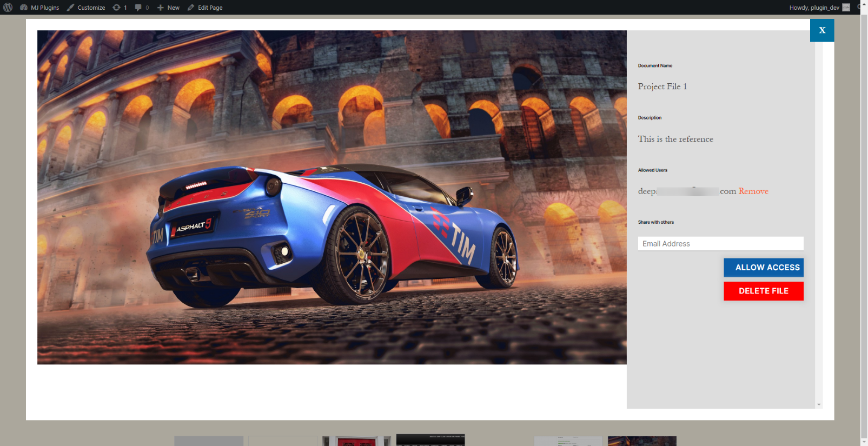This screenshot has height=446, width=868.
Task: Click the sports car preview image
Action: click(332, 197)
